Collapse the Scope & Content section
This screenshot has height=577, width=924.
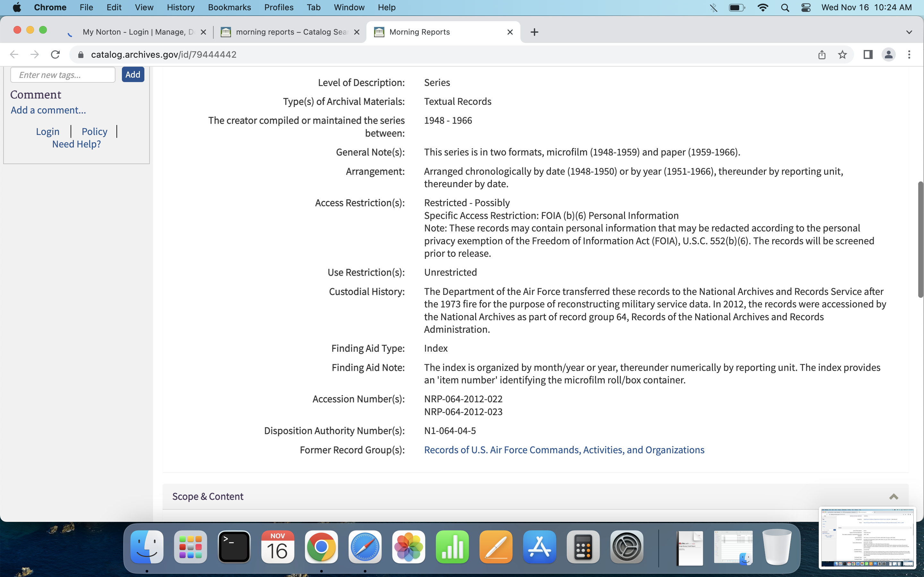pos(894,497)
